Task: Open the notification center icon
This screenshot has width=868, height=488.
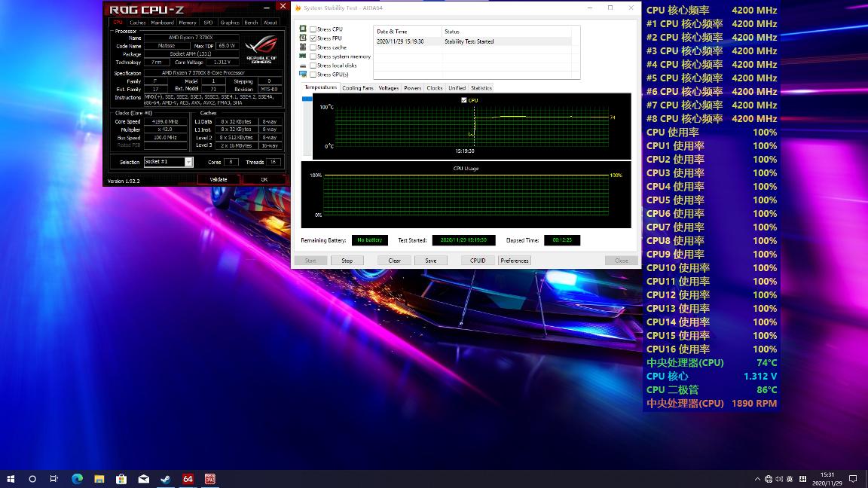Action: coord(853,479)
